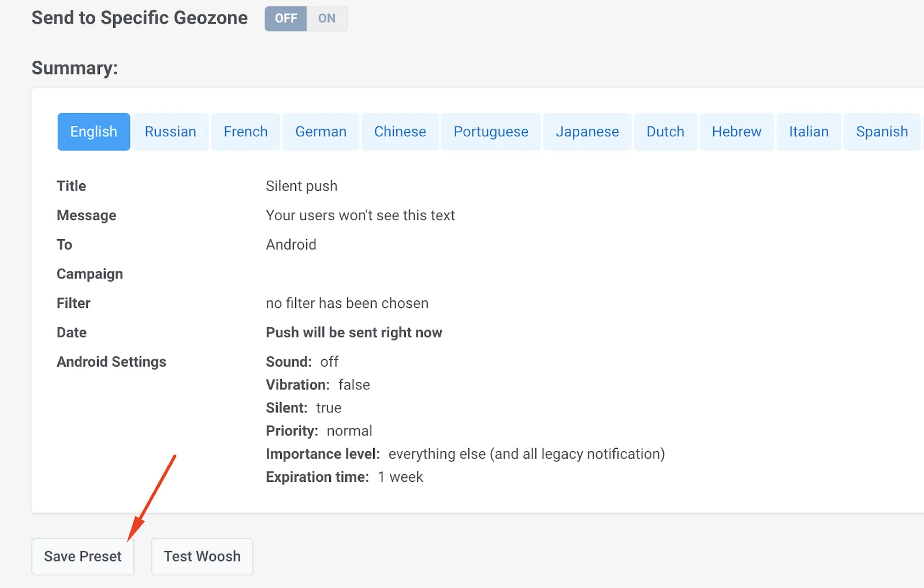
Task: Switch to the Portuguese tab
Action: pyautogui.click(x=491, y=132)
